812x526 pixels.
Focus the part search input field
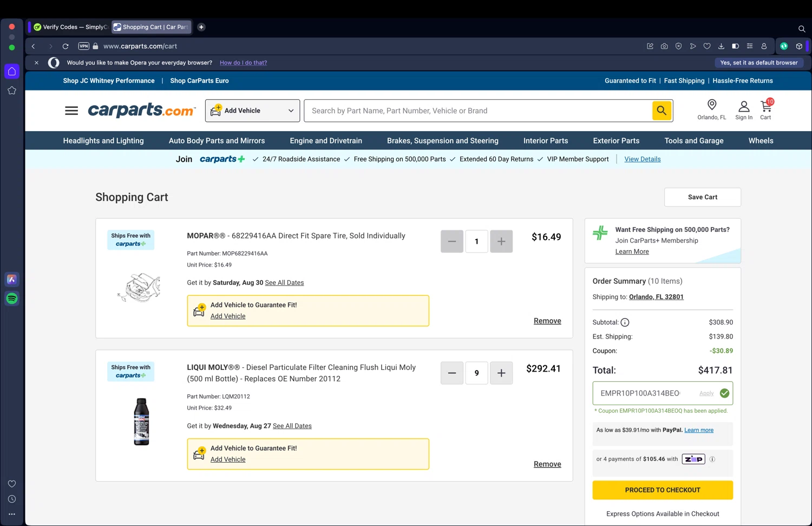click(x=478, y=111)
